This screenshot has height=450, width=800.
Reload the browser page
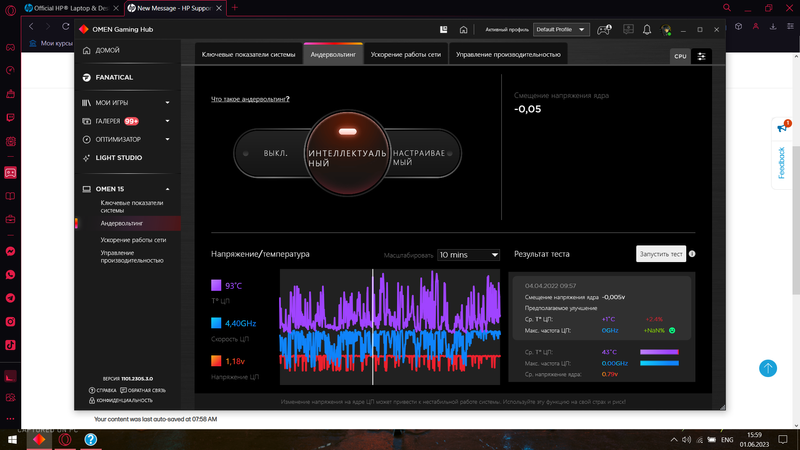coord(65,26)
